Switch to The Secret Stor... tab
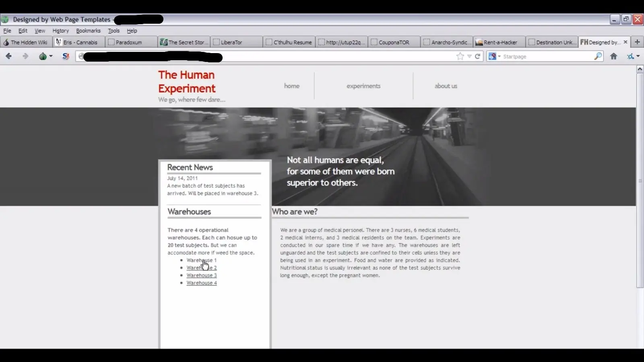The image size is (644, 362). (184, 42)
